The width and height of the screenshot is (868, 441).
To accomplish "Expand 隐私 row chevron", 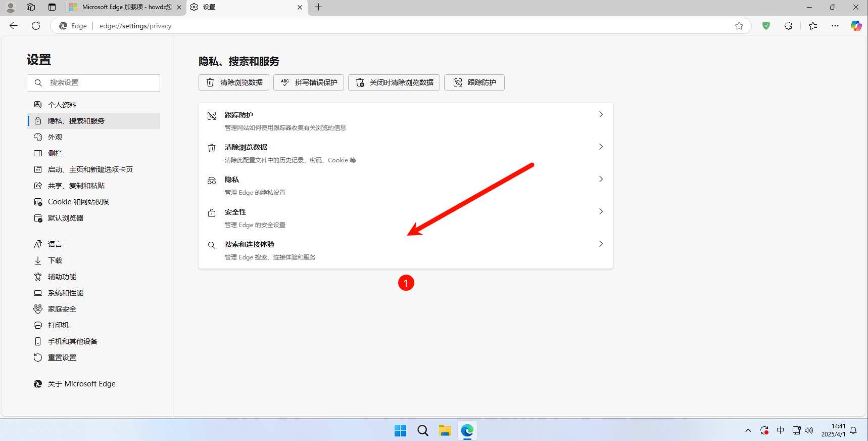I will click(x=601, y=179).
